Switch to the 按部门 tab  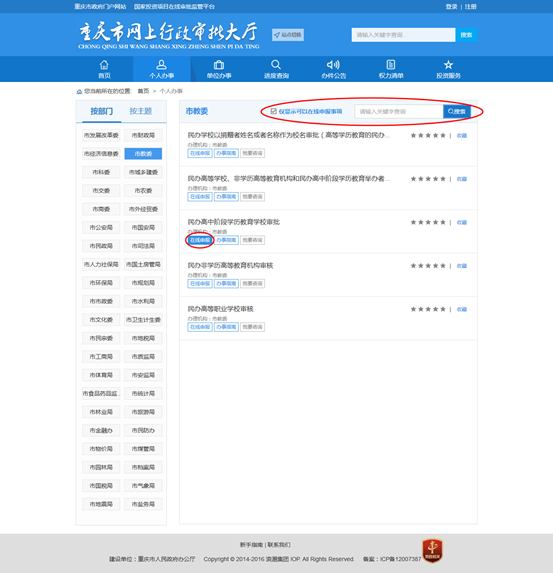pyautogui.click(x=102, y=111)
